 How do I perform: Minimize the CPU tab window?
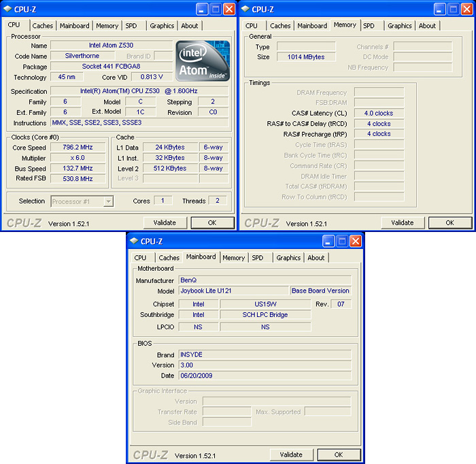[x=202, y=10]
